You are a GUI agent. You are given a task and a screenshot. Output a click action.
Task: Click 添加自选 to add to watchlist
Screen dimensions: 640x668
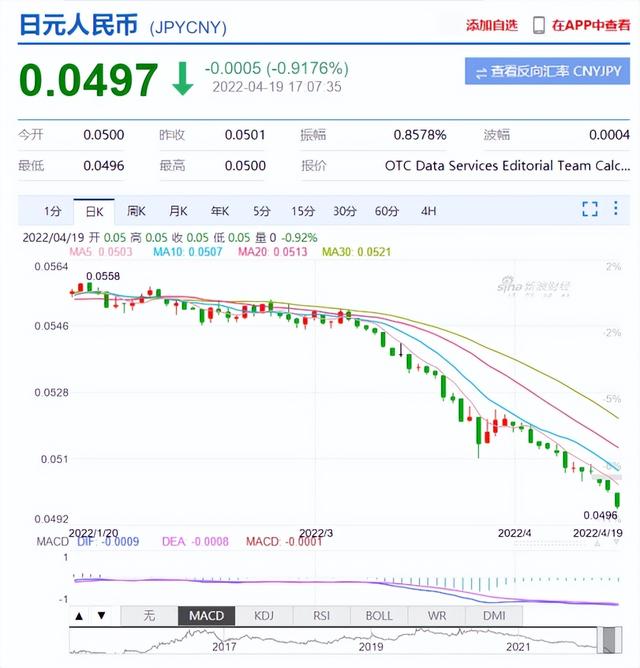pos(492,25)
